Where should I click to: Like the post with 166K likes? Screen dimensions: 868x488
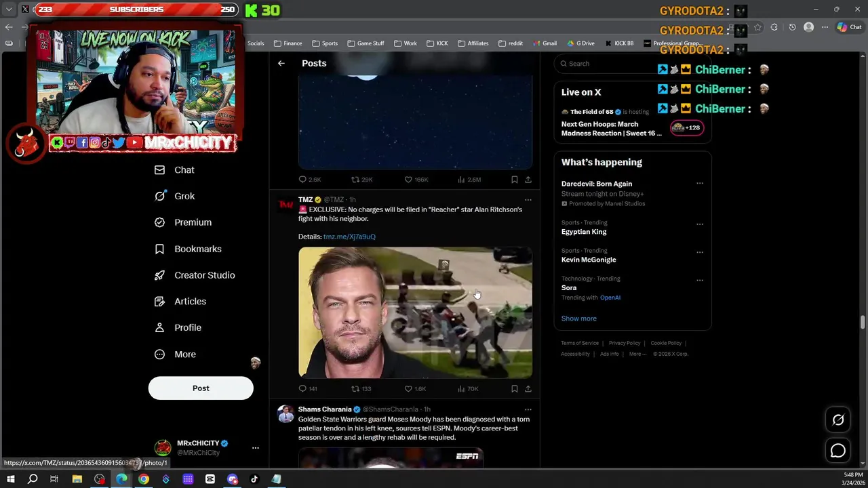coord(416,180)
